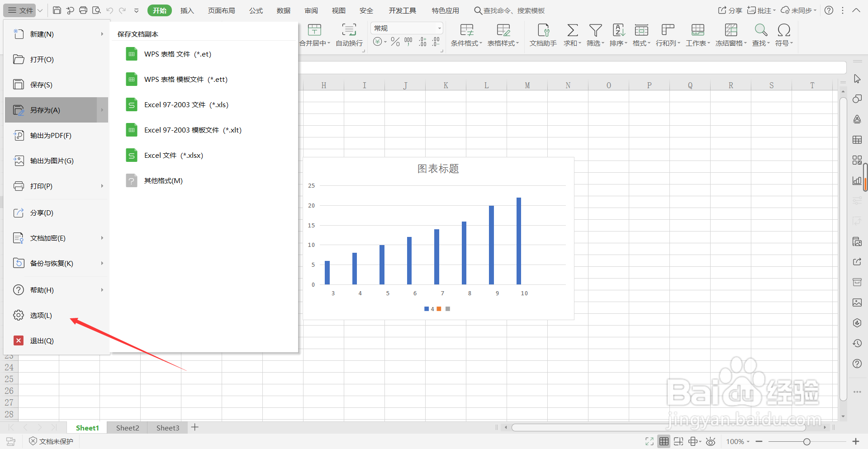Choose 退出(Q) from the file menu
The image size is (868, 449).
[57, 340]
